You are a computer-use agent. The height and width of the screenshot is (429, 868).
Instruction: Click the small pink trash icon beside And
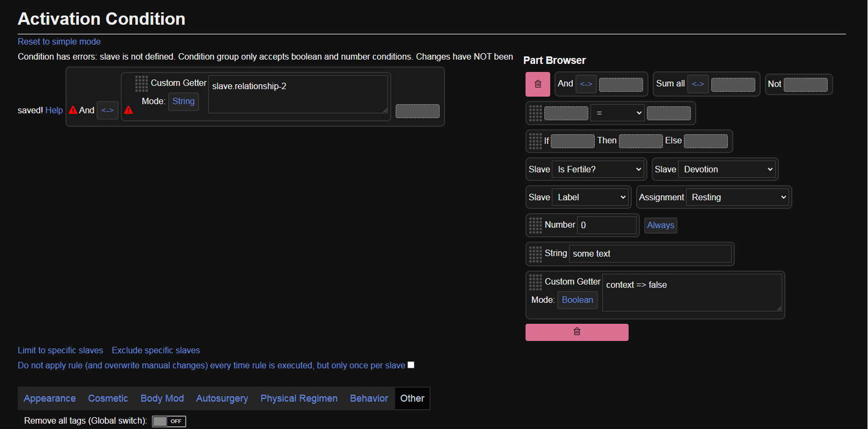[x=537, y=84]
